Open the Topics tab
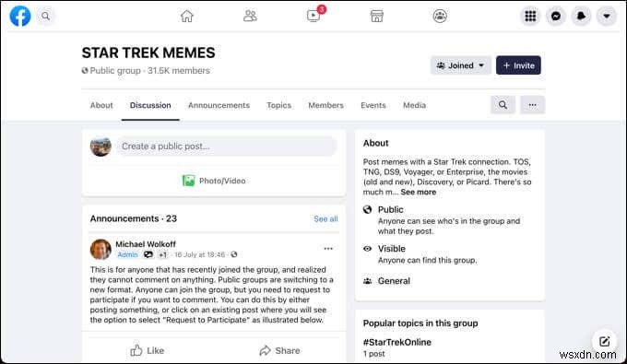Image resolution: width=627 pixels, height=364 pixels. pyautogui.click(x=278, y=105)
